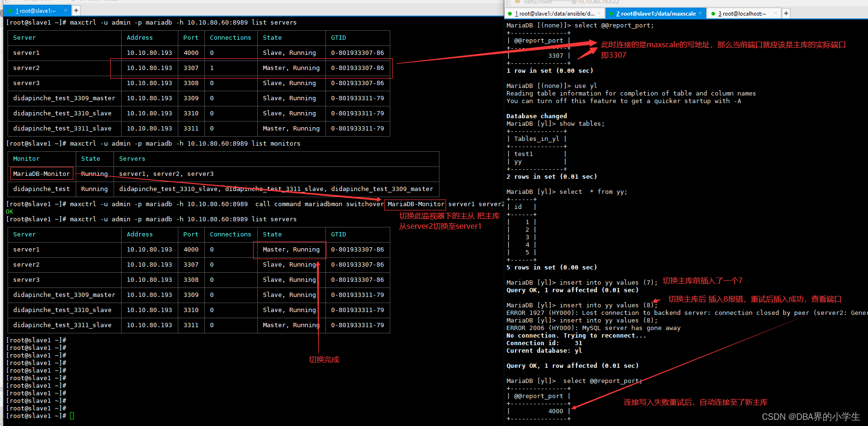
Task: Click the 'list monitors' command line
Action: coord(153,144)
